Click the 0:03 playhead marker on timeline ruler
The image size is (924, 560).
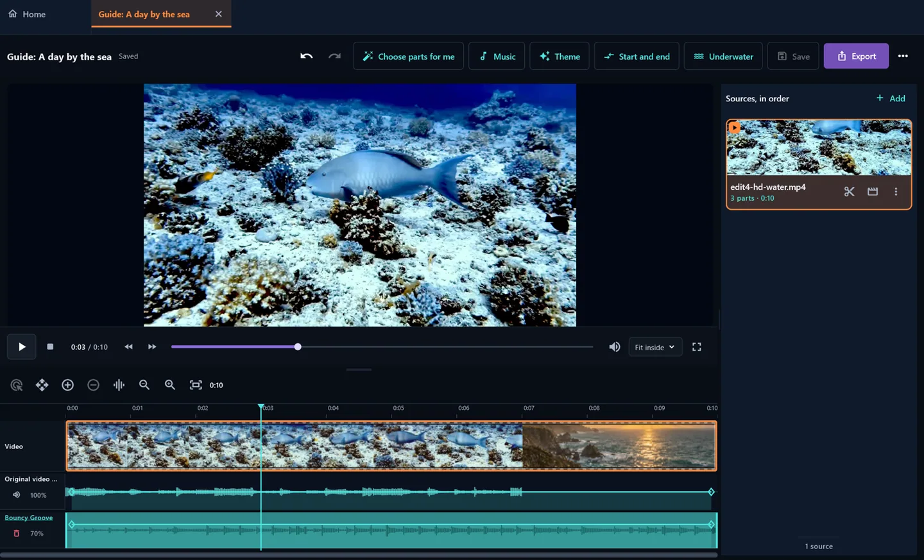261,407
